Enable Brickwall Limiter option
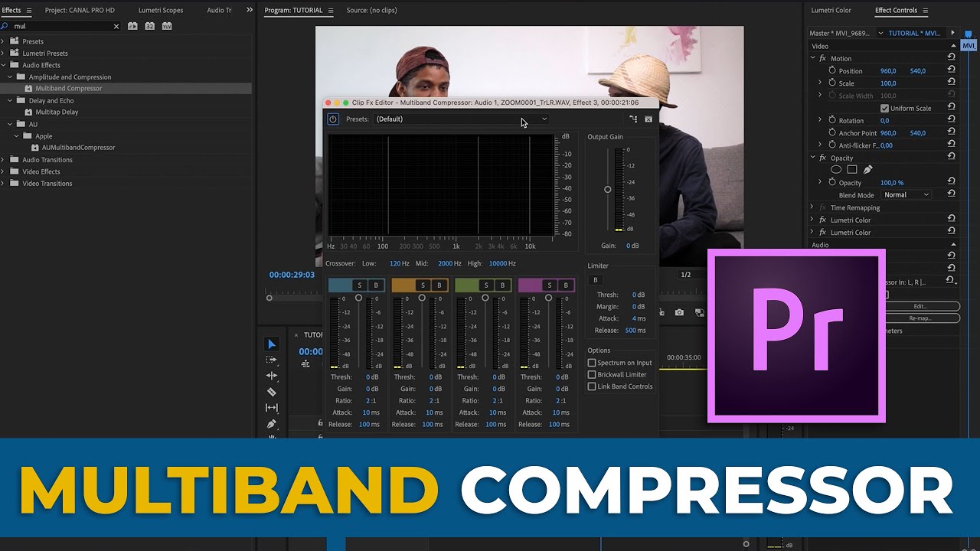Viewport: 980px width, 551px height. click(x=592, y=375)
